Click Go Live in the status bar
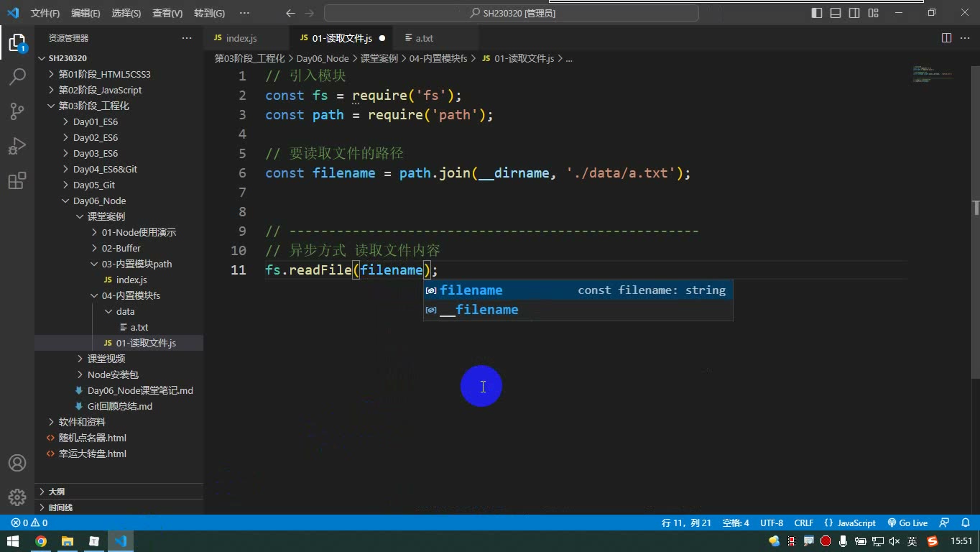The width and height of the screenshot is (980, 552). pyautogui.click(x=907, y=523)
